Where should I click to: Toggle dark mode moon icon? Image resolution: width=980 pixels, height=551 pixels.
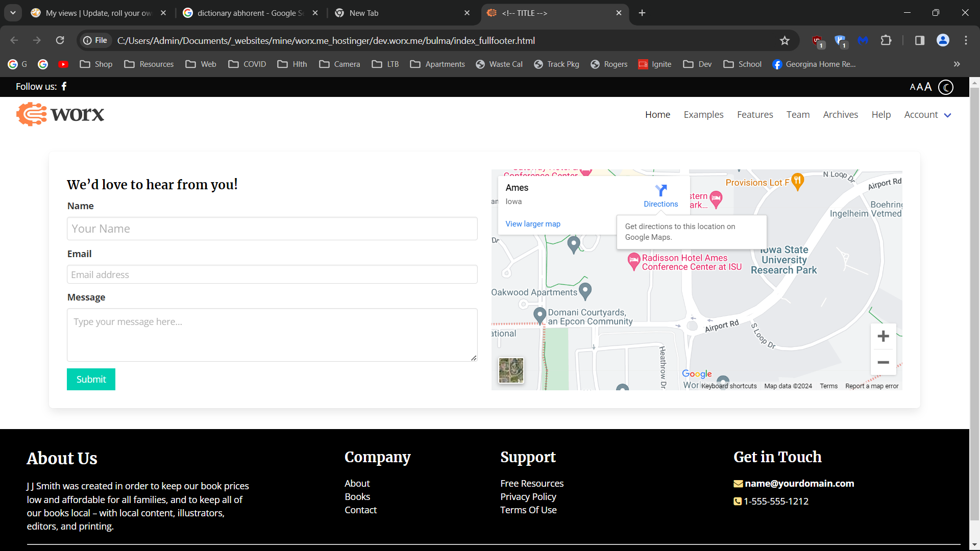(x=946, y=87)
